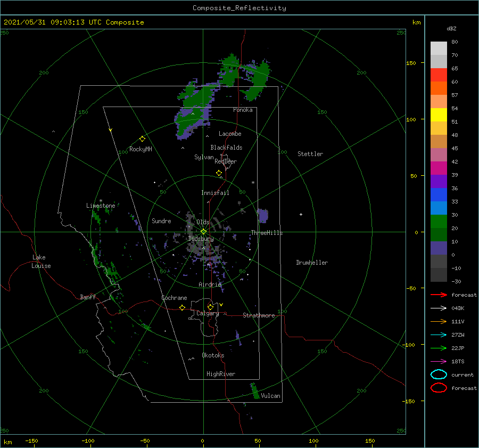Click the yellow radar-site marker at map center

[x=203, y=232]
